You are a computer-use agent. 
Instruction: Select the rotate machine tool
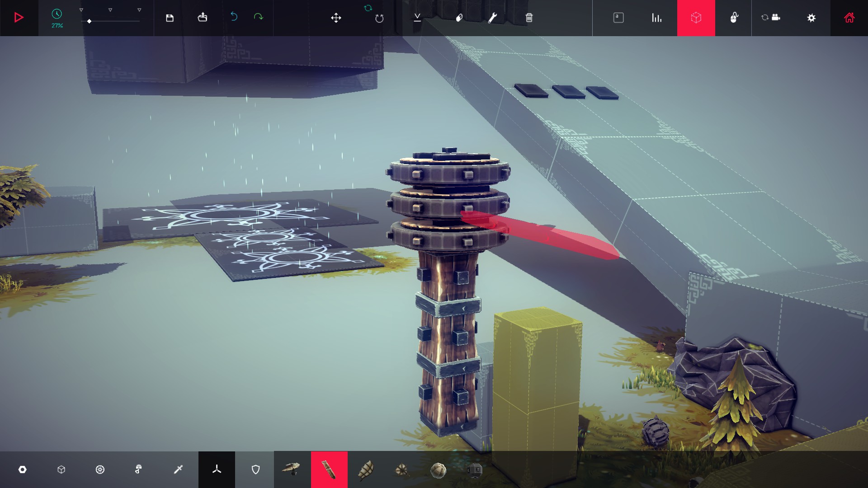coord(379,18)
